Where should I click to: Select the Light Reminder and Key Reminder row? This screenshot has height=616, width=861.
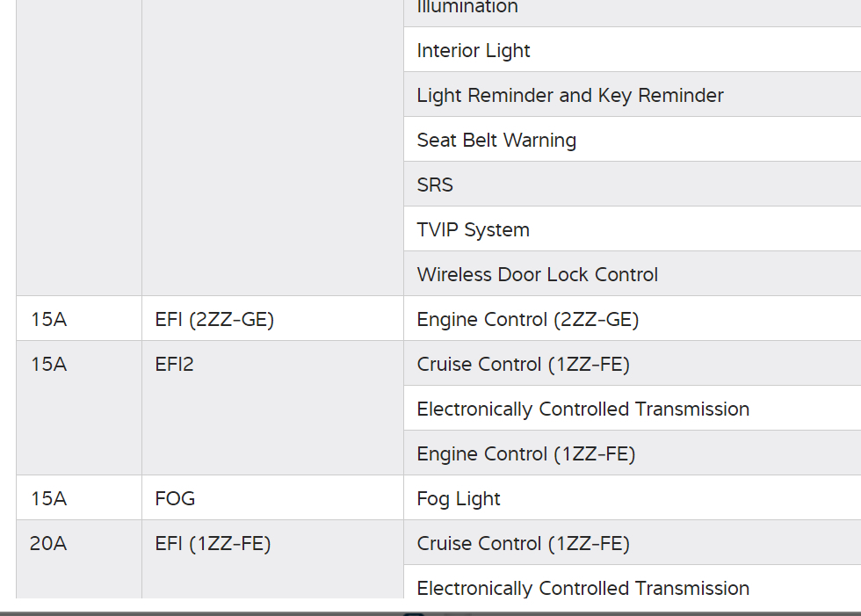(570, 96)
